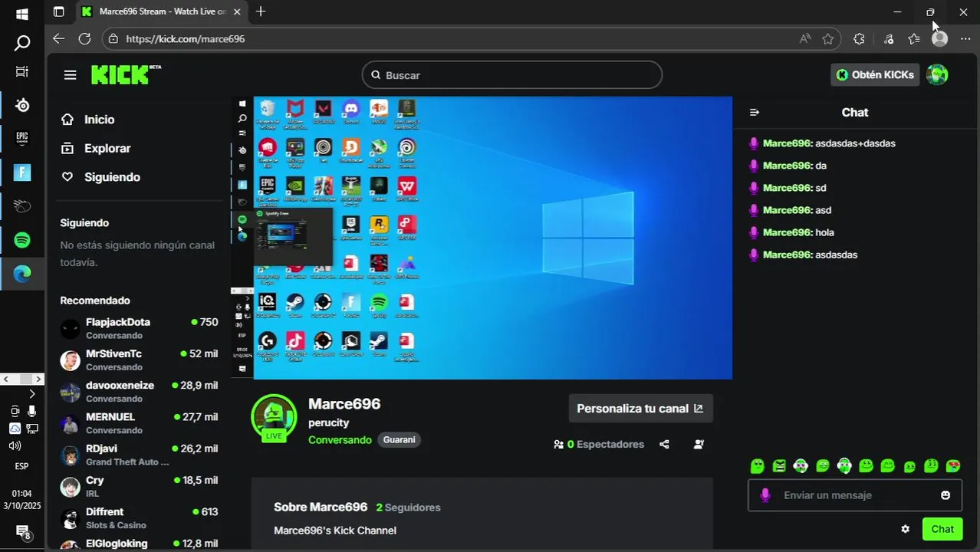This screenshot has width=980, height=552.
Task: Open Epic Games from the taskbar
Action: tap(22, 139)
